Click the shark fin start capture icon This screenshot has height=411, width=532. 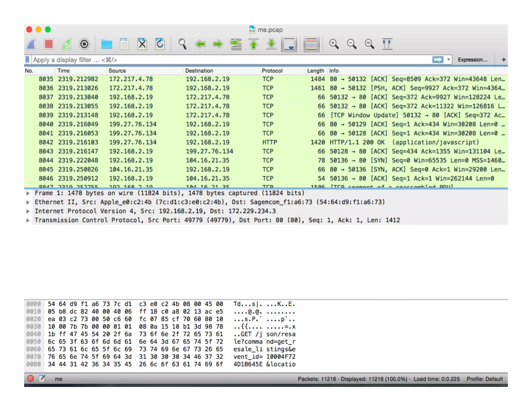(x=31, y=44)
